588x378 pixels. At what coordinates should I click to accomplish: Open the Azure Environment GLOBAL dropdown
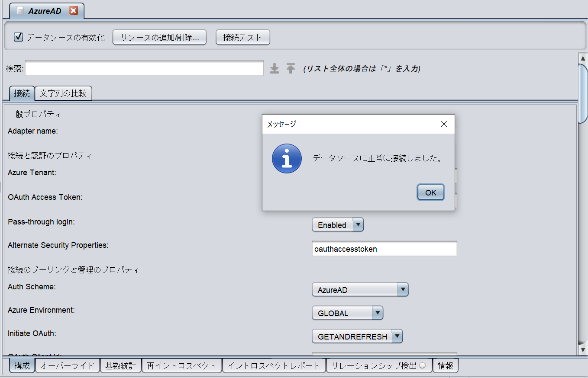(x=348, y=313)
